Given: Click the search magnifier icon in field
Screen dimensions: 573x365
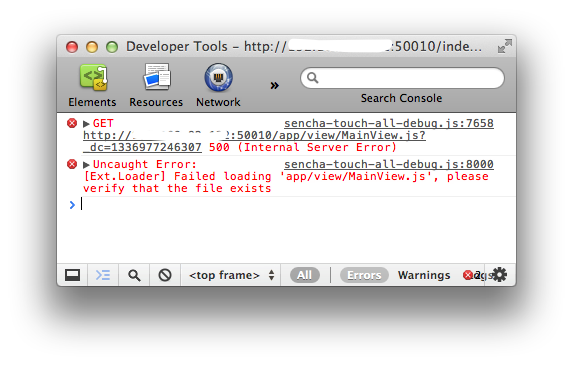Looking at the screenshot, I should tap(312, 77).
